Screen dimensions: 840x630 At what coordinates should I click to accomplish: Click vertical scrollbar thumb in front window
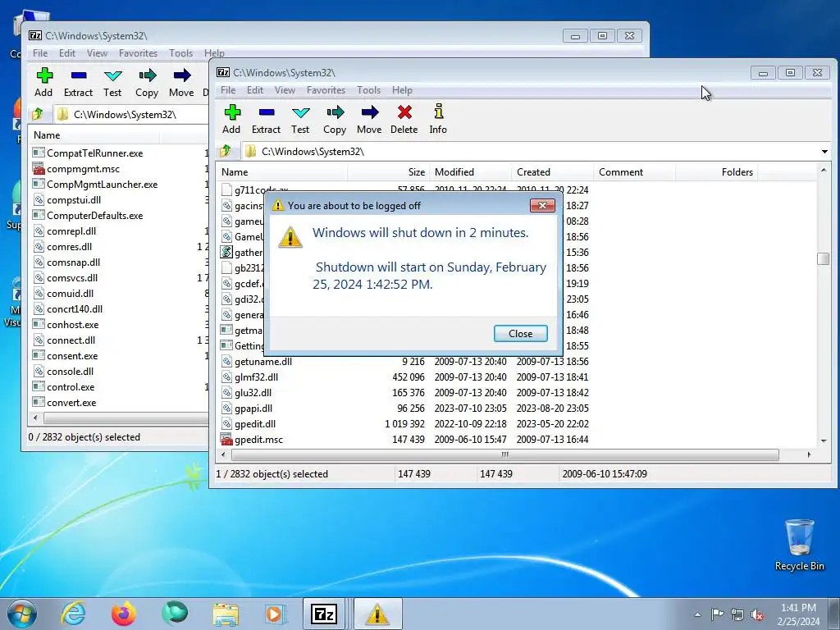[824, 258]
